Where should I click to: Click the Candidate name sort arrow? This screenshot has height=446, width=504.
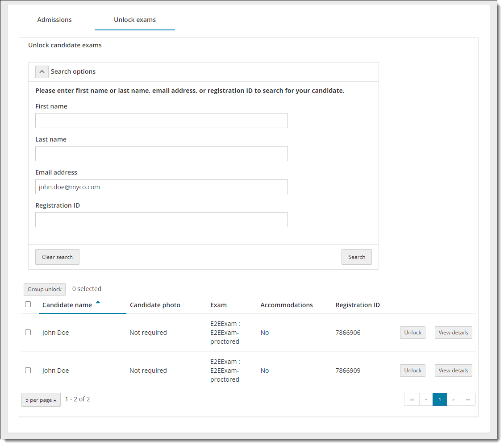point(98,303)
